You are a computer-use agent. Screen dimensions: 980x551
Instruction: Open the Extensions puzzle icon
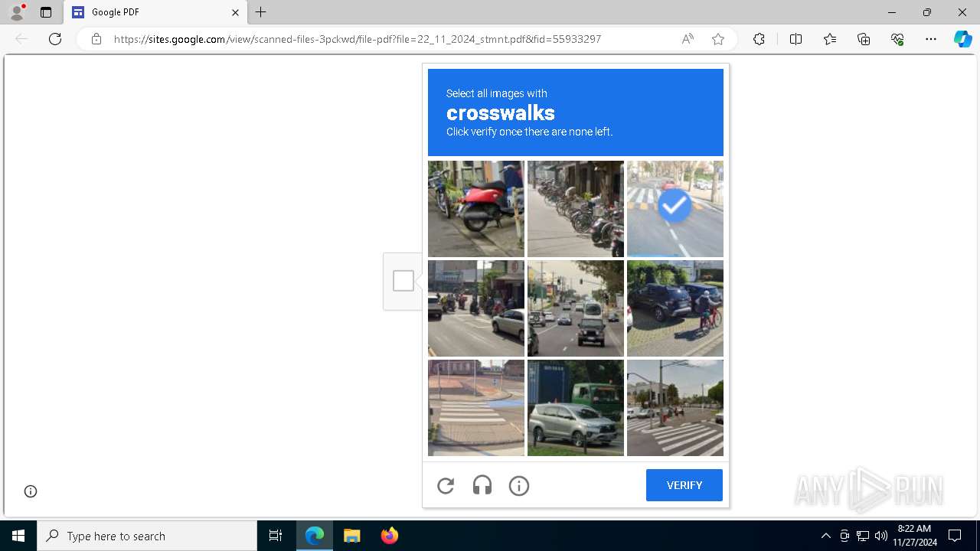pyautogui.click(x=759, y=39)
